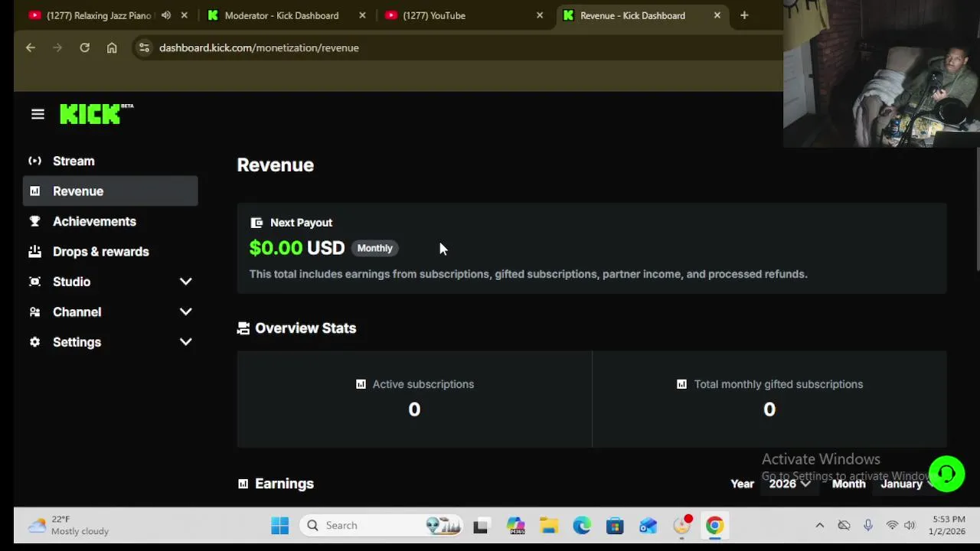Expand the Channel sidebar section
Screen dimensions: 980x551
point(185,312)
